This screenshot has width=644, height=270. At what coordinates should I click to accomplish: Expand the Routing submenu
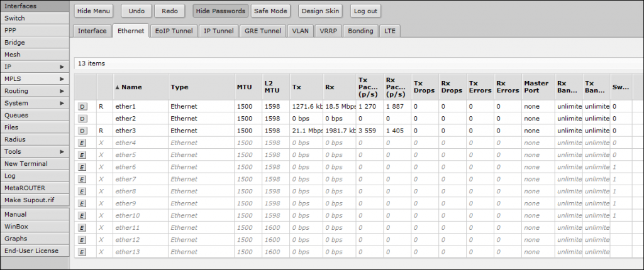pos(35,90)
